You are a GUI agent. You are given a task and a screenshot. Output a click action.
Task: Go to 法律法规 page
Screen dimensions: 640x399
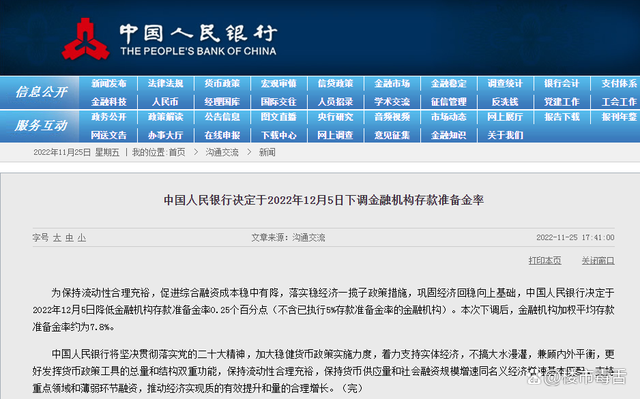(165, 84)
